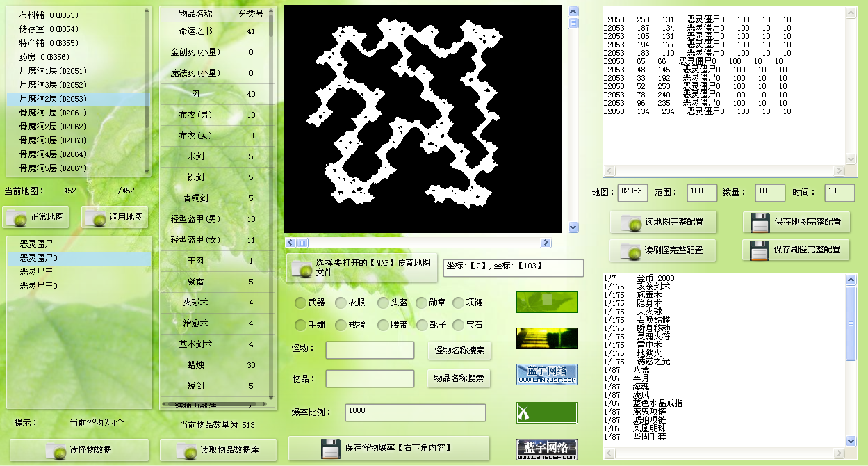Click the yellow stairs image icon
Image resolution: width=868 pixels, height=466 pixels.
547,338
